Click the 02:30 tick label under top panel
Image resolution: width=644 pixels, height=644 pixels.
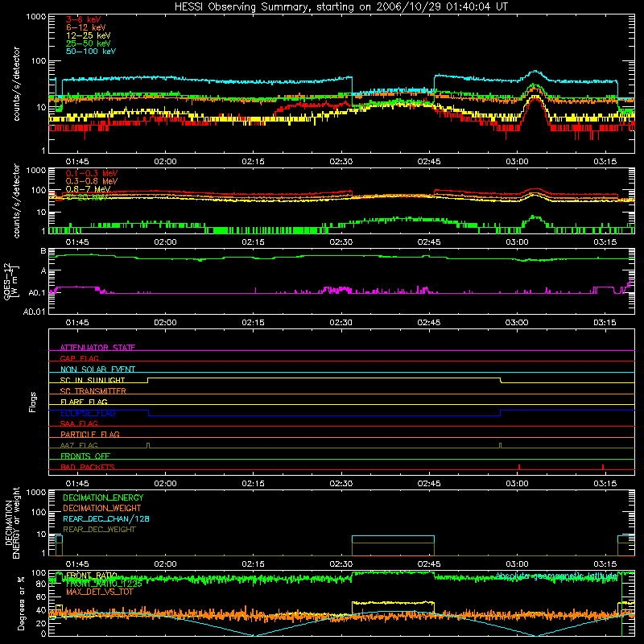(x=341, y=162)
